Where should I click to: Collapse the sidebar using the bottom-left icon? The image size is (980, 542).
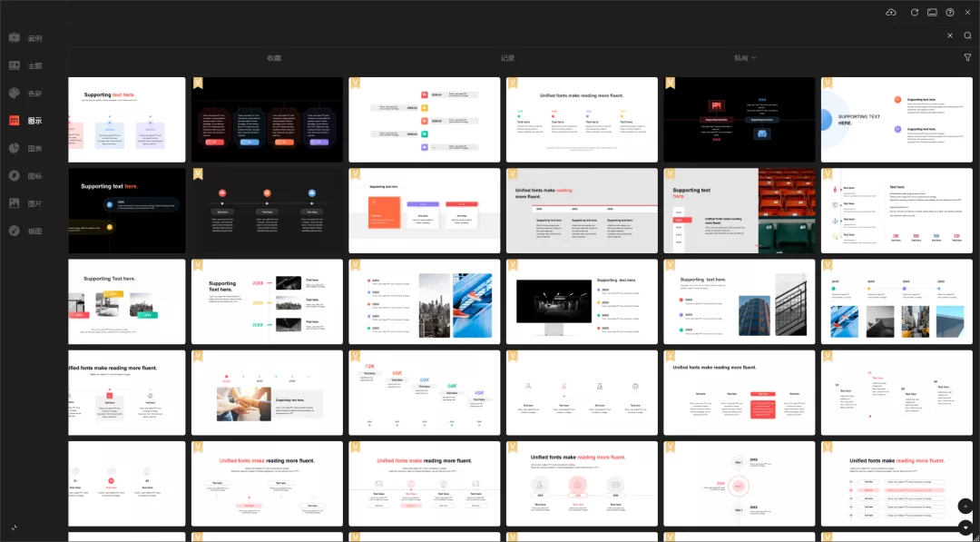pyautogui.click(x=15, y=527)
